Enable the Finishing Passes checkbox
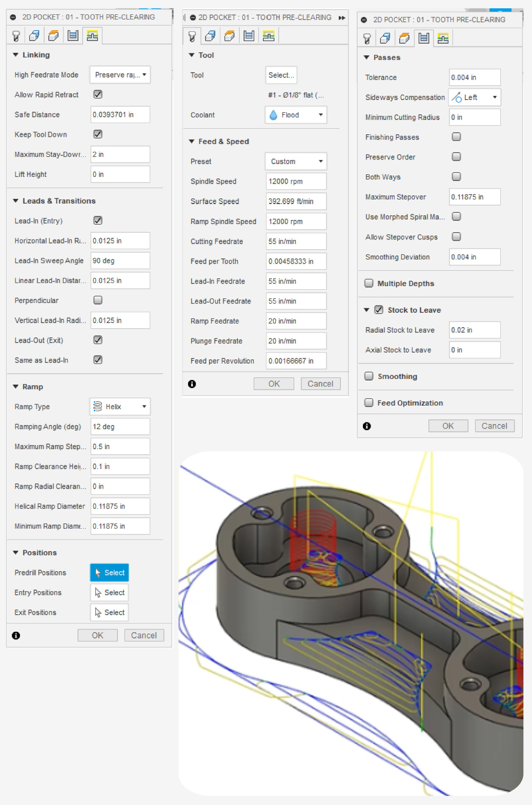This screenshot has height=805, width=532. (x=456, y=137)
